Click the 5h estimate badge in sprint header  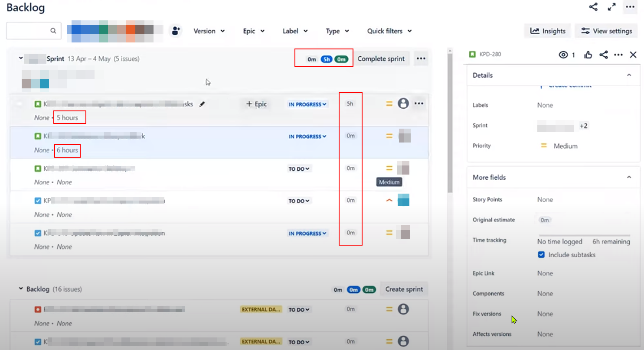click(x=326, y=59)
